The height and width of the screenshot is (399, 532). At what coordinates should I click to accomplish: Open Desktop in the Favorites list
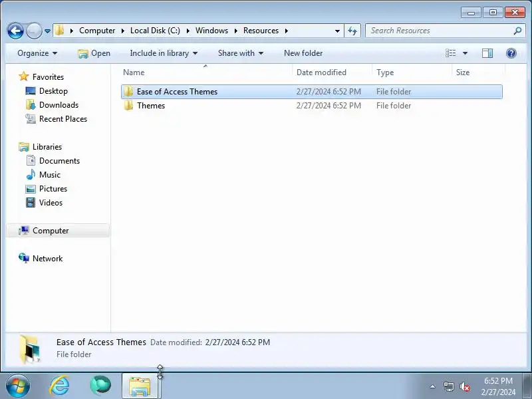pyautogui.click(x=53, y=91)
